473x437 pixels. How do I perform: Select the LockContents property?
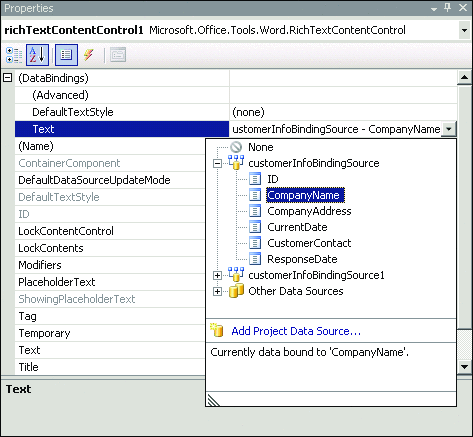110,248
